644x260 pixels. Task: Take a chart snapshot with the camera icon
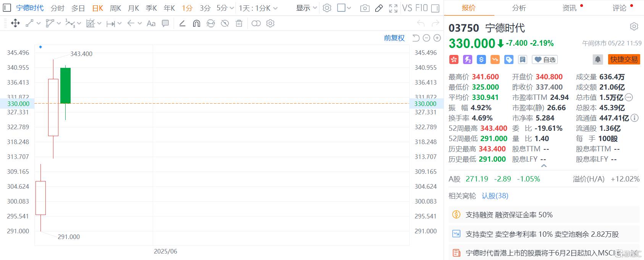click(x=365, y=8)
